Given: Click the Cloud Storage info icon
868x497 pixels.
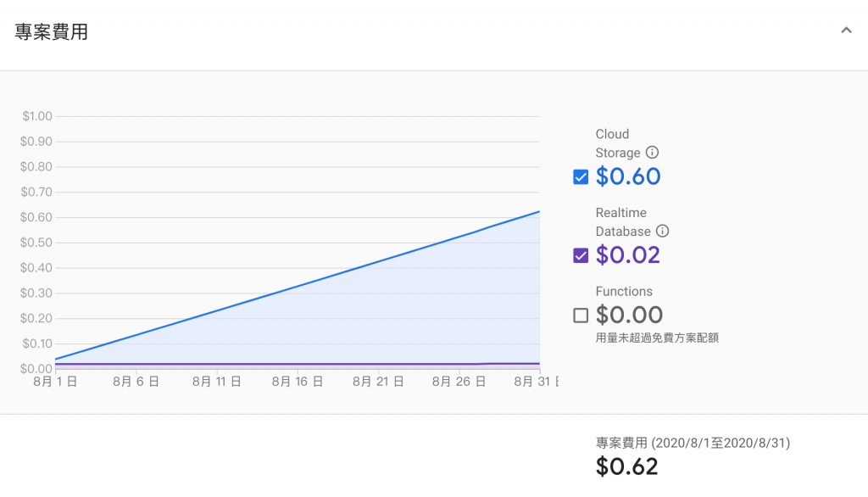Looking at the screenshot, I should point(652,153).
